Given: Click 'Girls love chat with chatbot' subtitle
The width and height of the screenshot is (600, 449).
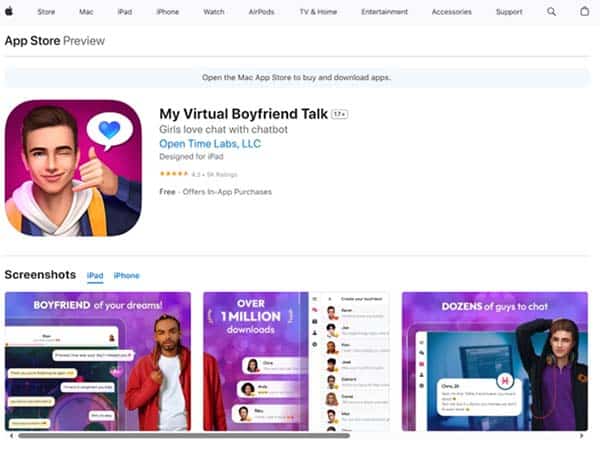Looking at the screenshot, I should (x=223, y=129).
